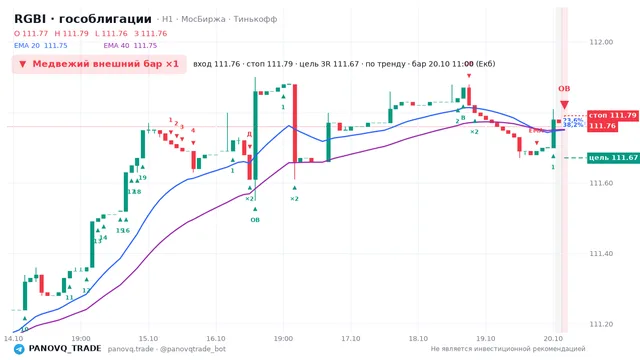Image resolution: width=640 pixels, height=360 pixels.
Task: Click the green 'OB' label below the candles
Action: coord(255,220)
